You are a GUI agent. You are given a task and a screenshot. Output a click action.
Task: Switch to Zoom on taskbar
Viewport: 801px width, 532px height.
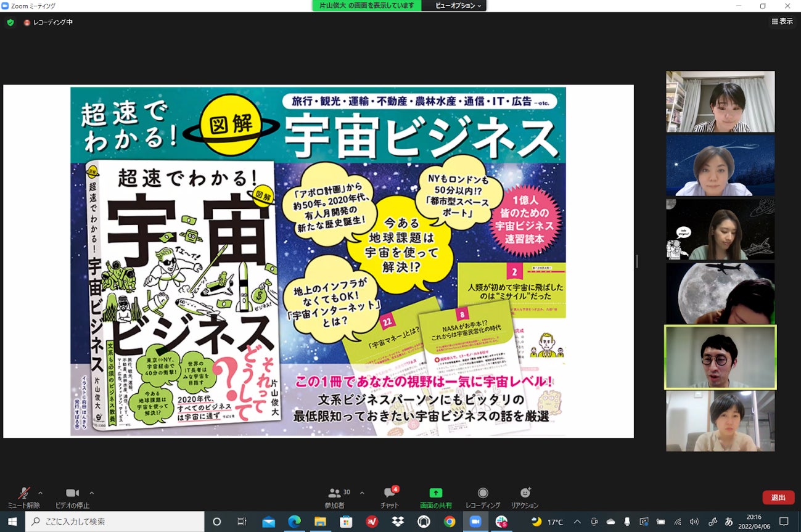click(475, 522)
